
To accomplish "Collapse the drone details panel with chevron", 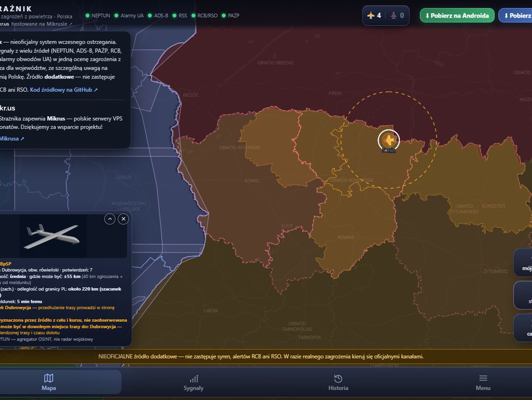I will click(110, 219).
